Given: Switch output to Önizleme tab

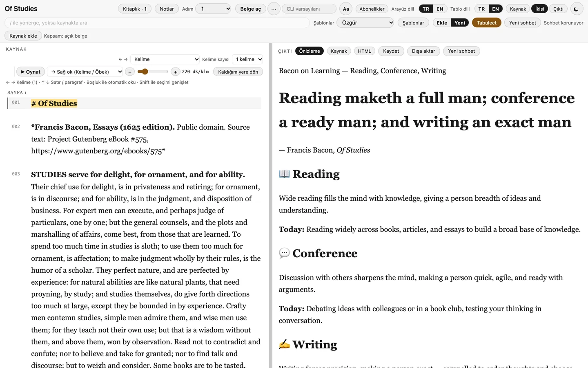Looking at the screenshot, I should 310,51.
